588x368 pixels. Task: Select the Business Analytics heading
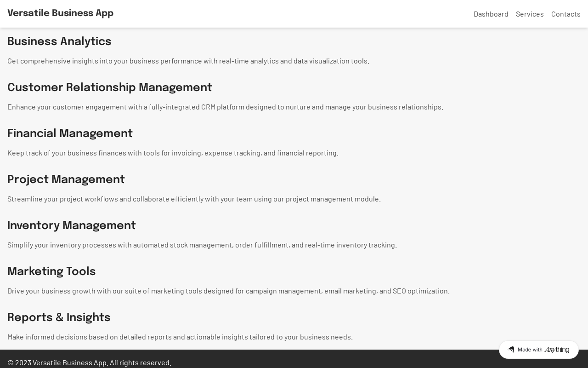tap(59, 42)
